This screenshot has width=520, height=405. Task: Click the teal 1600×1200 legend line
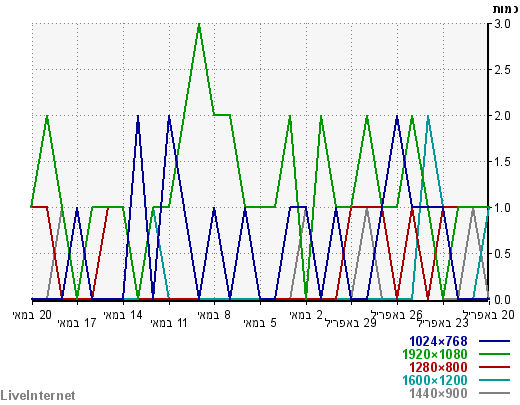495,380
